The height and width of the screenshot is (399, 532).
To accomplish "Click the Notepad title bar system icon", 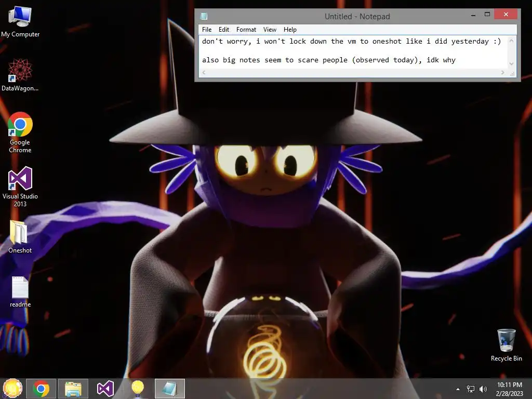I will (204, 16).
